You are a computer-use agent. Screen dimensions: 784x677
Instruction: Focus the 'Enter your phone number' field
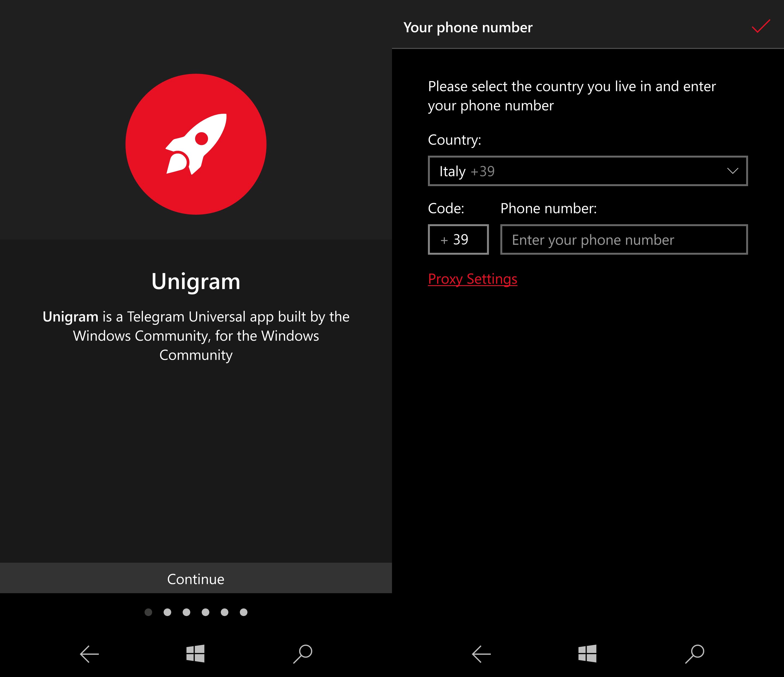coord(624,239)
